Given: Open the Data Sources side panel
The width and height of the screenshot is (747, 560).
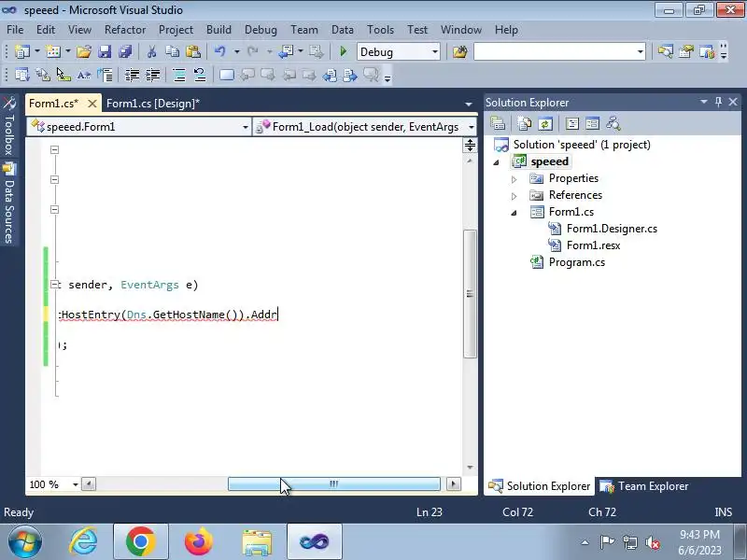Looking at the screenshot, I should tap(9, 203).
